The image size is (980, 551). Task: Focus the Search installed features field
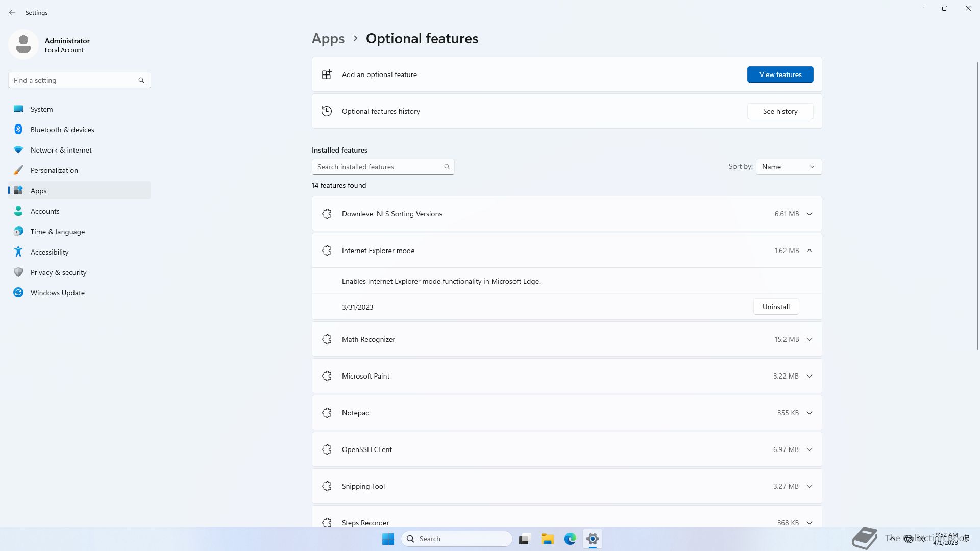[378, 167]
